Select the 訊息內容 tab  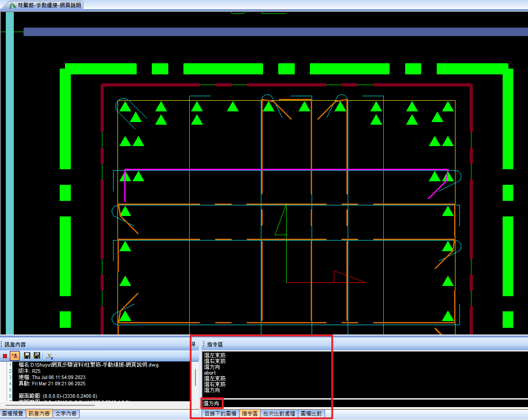pyautogui.click(x=39, y=414)
